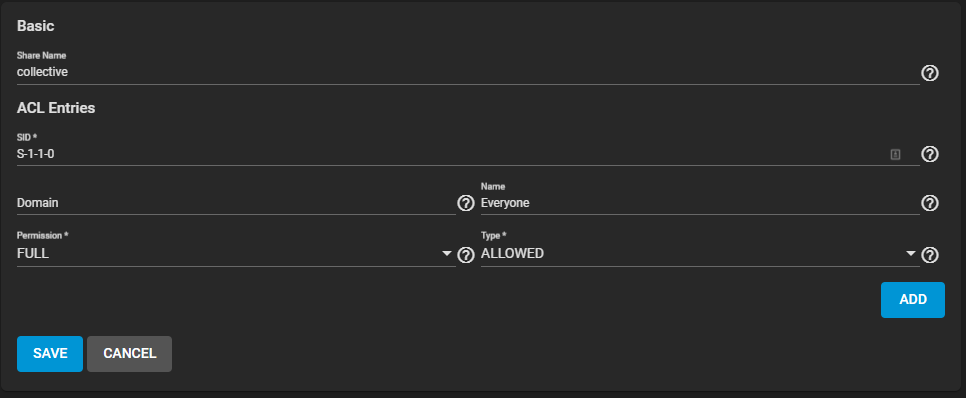Click the Type field label

pos(493,236)
